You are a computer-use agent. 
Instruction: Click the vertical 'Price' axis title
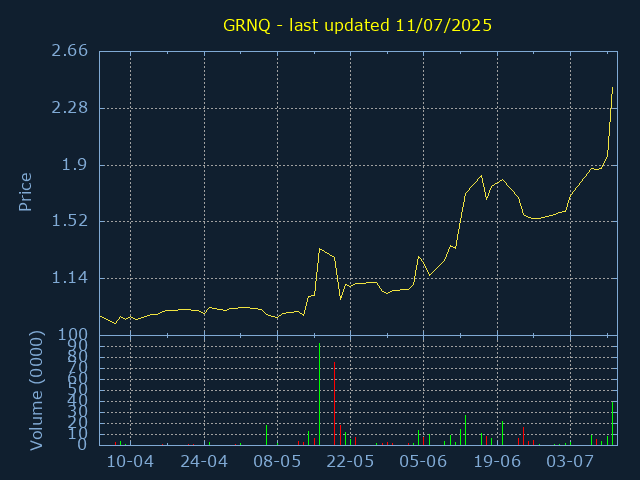(25, 192)
